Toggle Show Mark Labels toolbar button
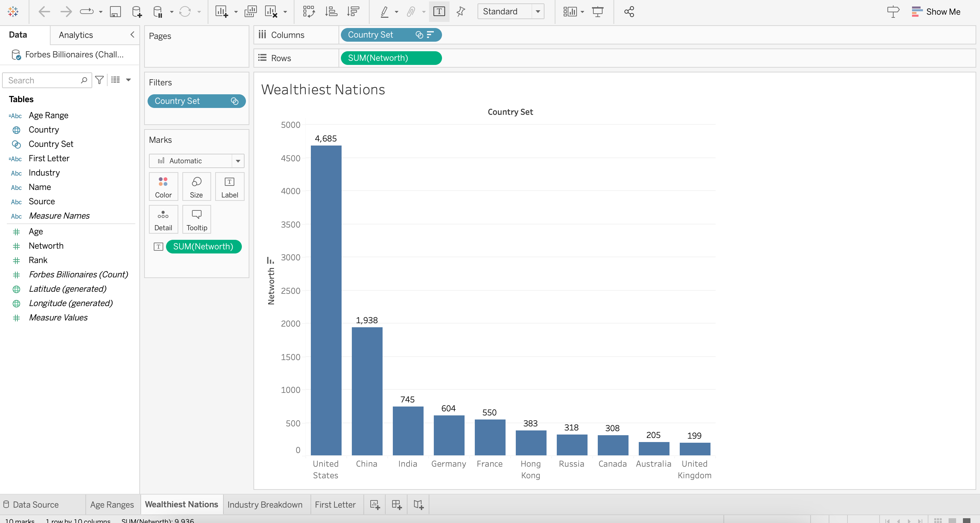Image resolution: width=980 pixels, height=523 pixels. pyautogui.click(x=439, y=12)
